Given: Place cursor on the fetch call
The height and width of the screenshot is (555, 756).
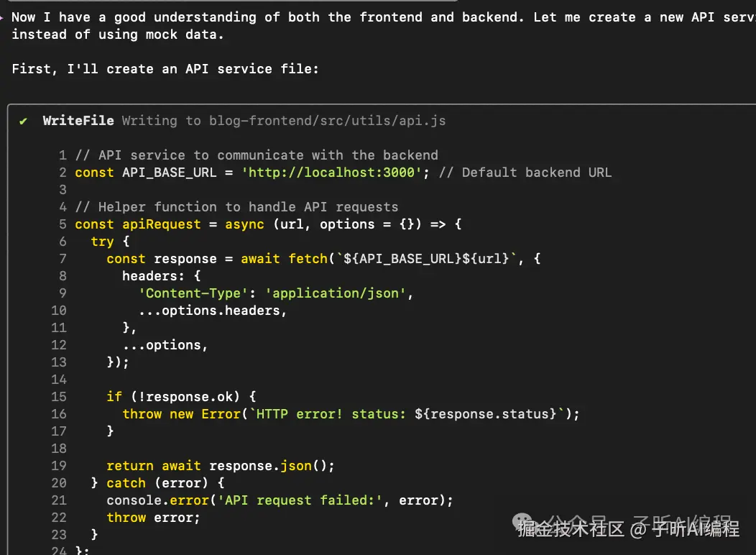Looking at the screenshot, I should pyautogui.click(x=308, y=259).
